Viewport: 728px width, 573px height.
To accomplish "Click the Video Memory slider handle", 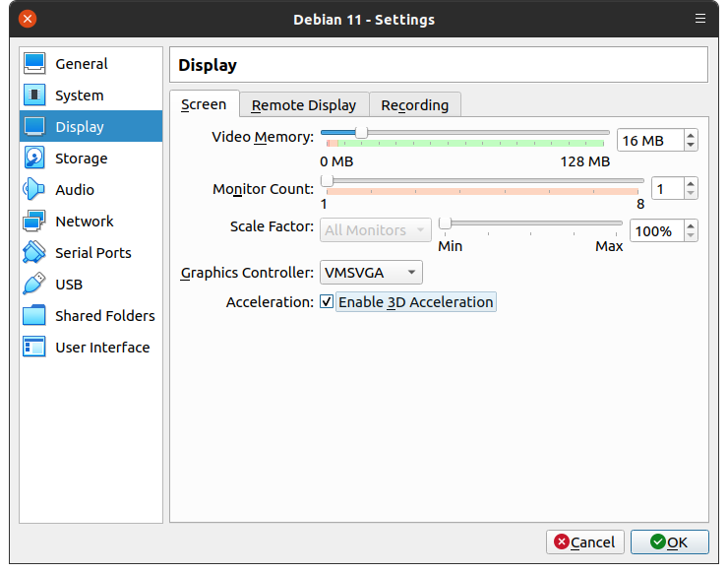I will click(361, 132).
